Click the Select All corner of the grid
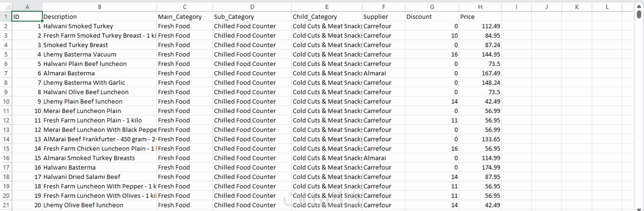Screen dimensions: 644x211 [6, 7]
